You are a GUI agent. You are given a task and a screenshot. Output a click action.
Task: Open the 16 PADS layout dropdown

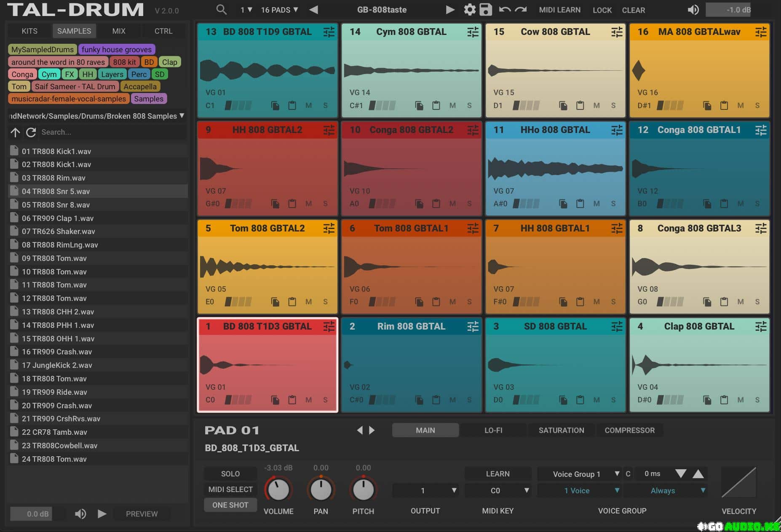[279, 10]
